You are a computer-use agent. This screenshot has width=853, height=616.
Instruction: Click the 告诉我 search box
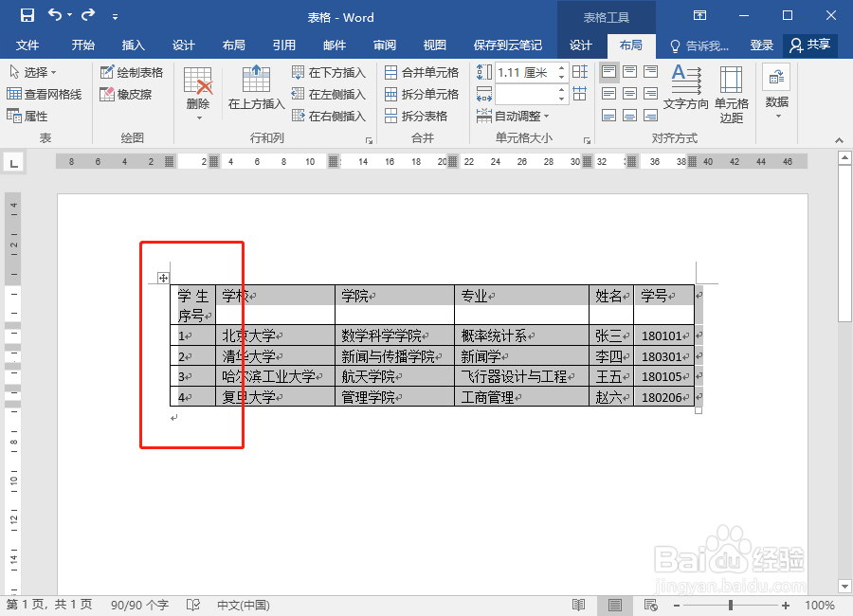(699, 45)
